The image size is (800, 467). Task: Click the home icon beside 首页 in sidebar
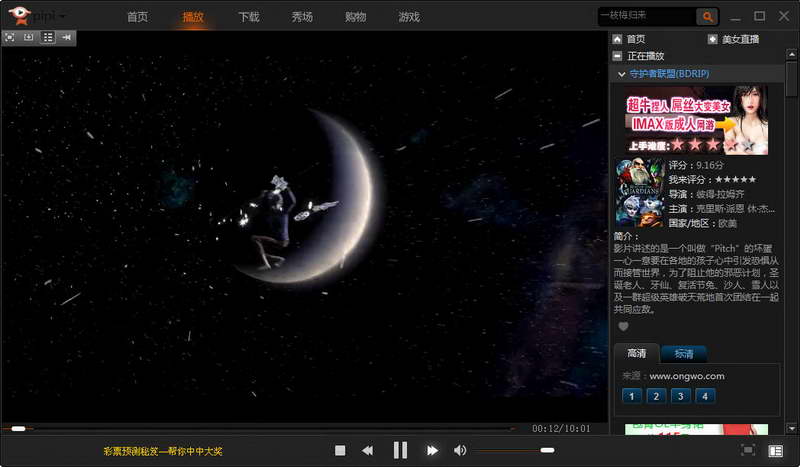coord(617,39)
